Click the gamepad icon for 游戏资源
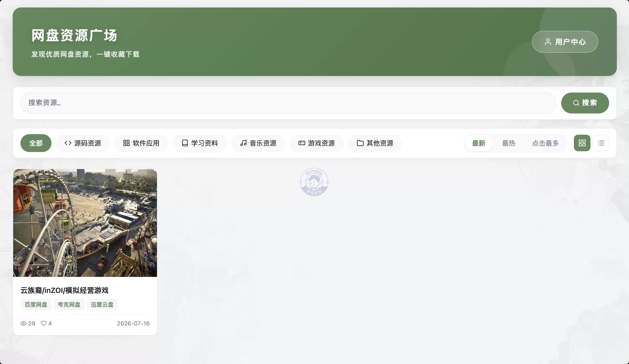The width and height of the screenshot is (629, 364). pos(302,143)
